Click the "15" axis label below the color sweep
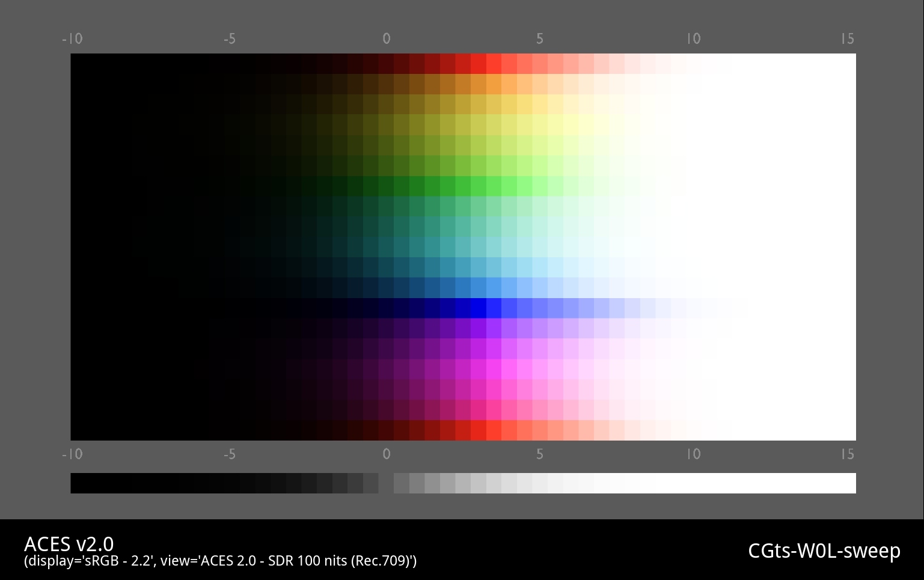This screenshot has height=580, width=924. point(848,454)
